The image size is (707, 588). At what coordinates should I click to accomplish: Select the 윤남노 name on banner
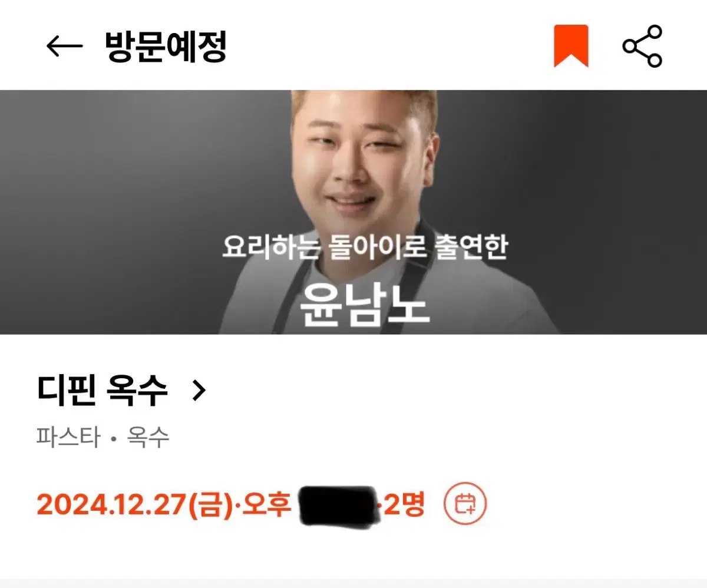(x=365, y=305)
